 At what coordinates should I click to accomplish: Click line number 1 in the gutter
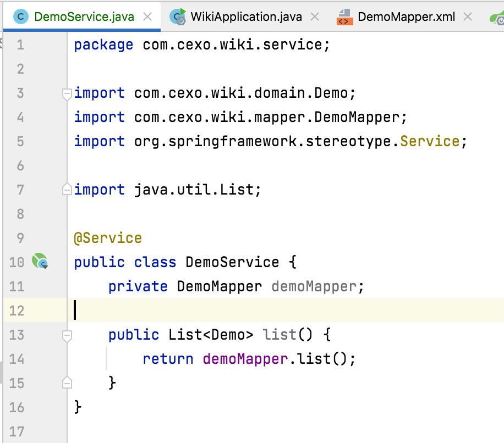[x=20, y=45]
